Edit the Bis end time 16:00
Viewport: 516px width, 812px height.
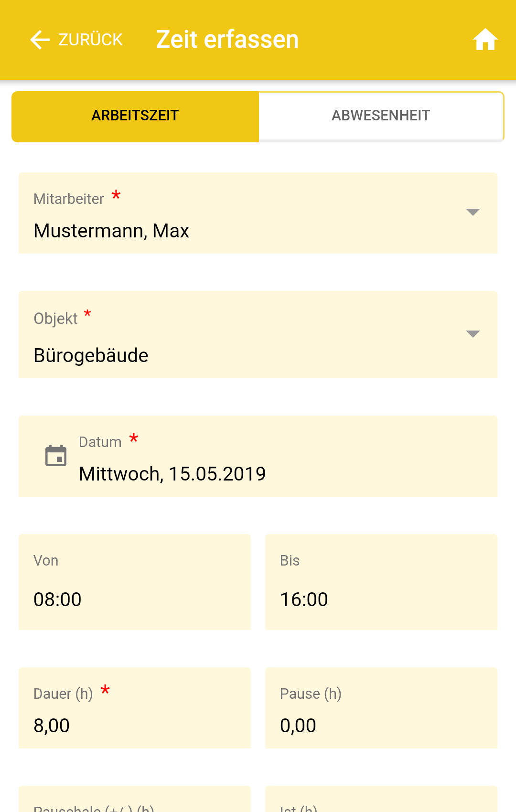coord(304,599)
